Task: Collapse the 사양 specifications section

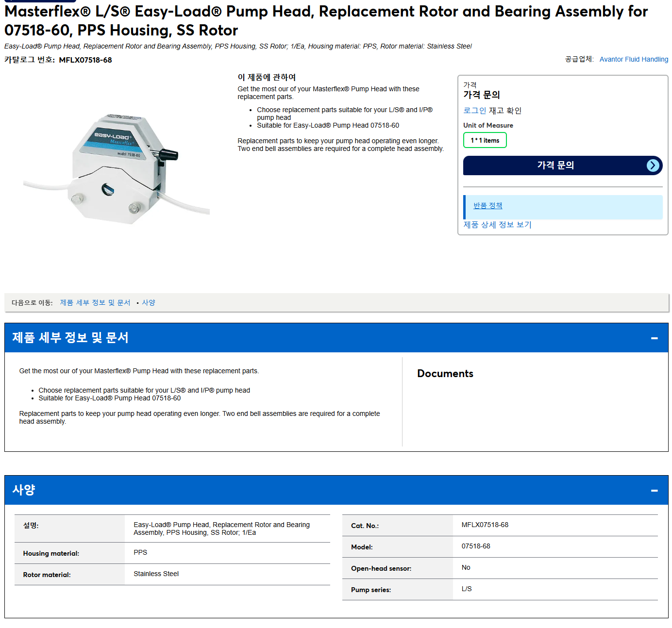Action: pos(654,490)
